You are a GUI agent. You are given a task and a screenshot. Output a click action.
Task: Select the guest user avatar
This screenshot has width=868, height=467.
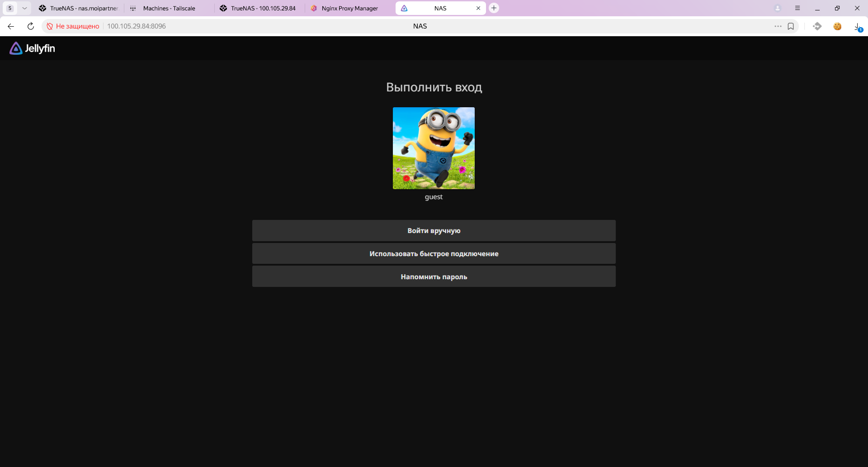[x=434, y=148]
